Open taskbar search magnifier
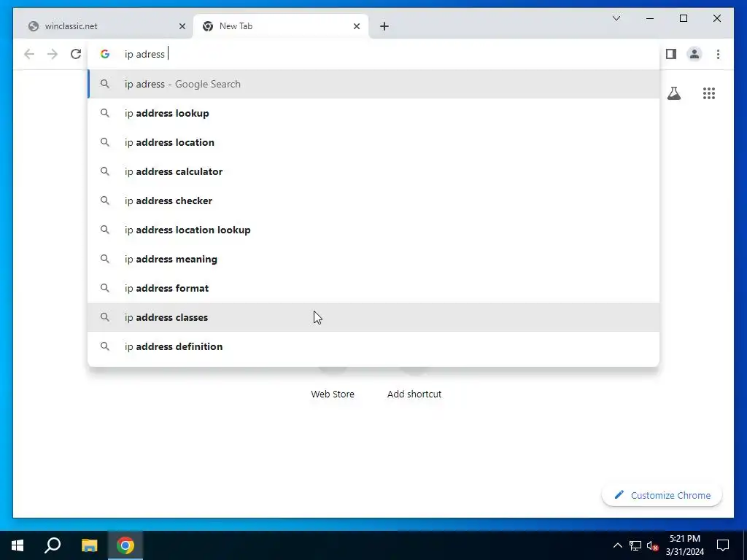Screen dimensions: 747x560 coord(53,545)
